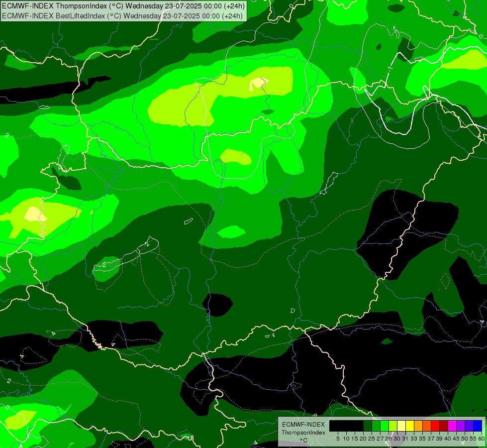The image size is (487, 448).
Task: Click the legend tick value '45'
Action: tap(456, 439)
